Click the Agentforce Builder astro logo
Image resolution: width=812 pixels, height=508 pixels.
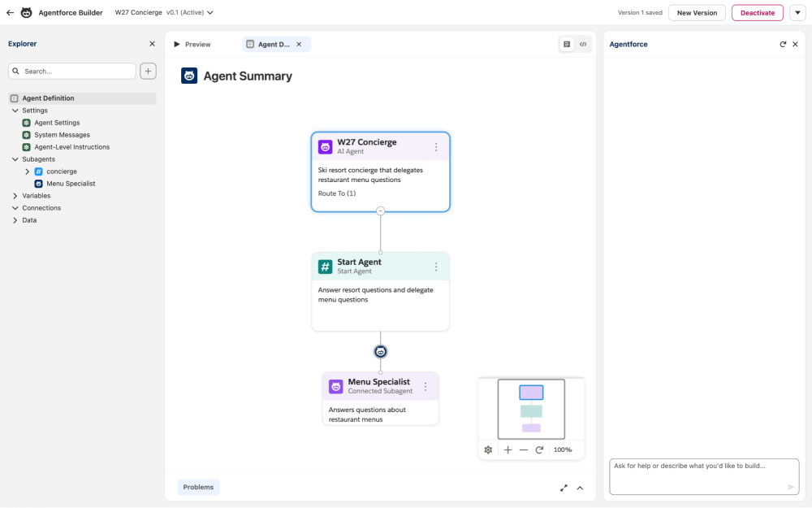(x=27, y=12)
